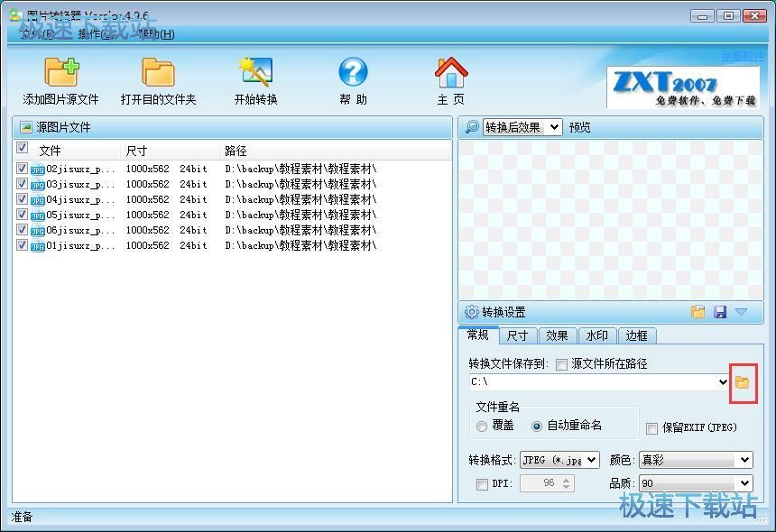Screen dimensions: 776x532
Task: Switch to the 水印 watermark tab
Action: pyautogui.click(x=597, y=335)
